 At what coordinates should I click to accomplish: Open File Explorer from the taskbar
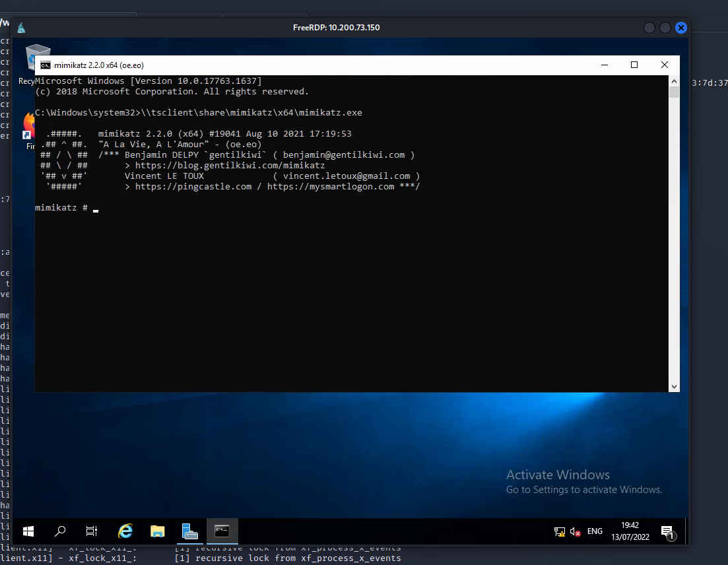[157, 531]
